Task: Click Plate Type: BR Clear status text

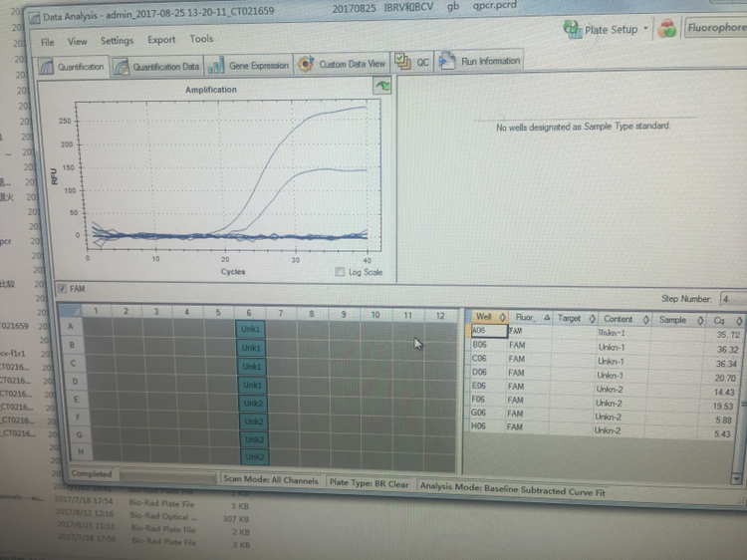Action: tap(369, 483)
